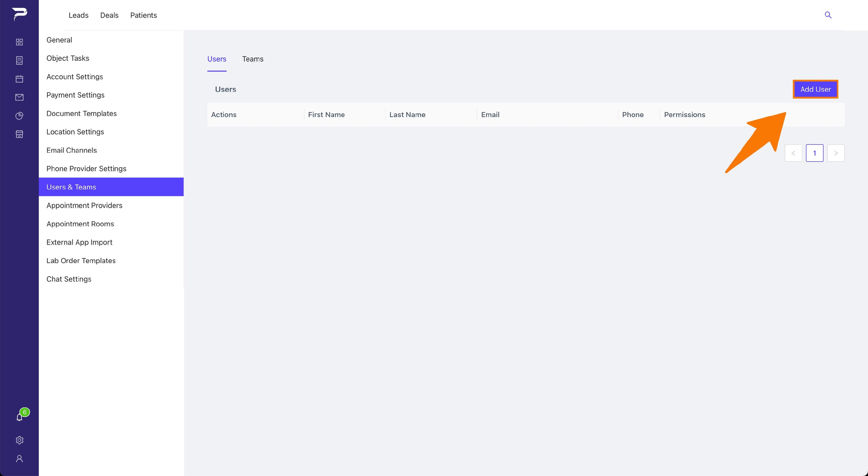Click the search magnifier icon
This screenshot has width=868, height=476.
tap(828, 15)
